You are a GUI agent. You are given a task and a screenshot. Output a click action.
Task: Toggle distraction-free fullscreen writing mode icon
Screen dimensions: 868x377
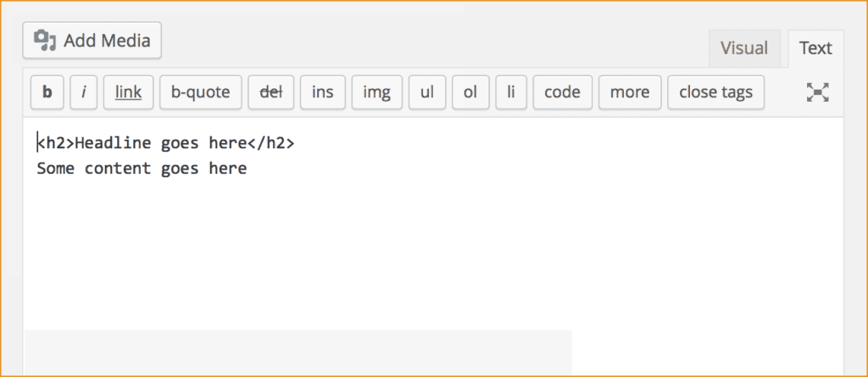point(817,91)
